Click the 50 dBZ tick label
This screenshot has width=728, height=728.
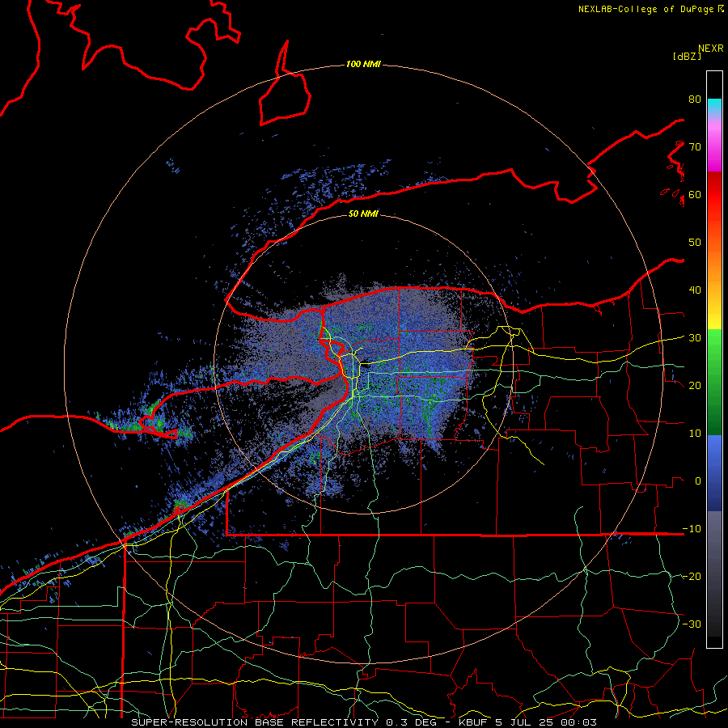[695, 243]
